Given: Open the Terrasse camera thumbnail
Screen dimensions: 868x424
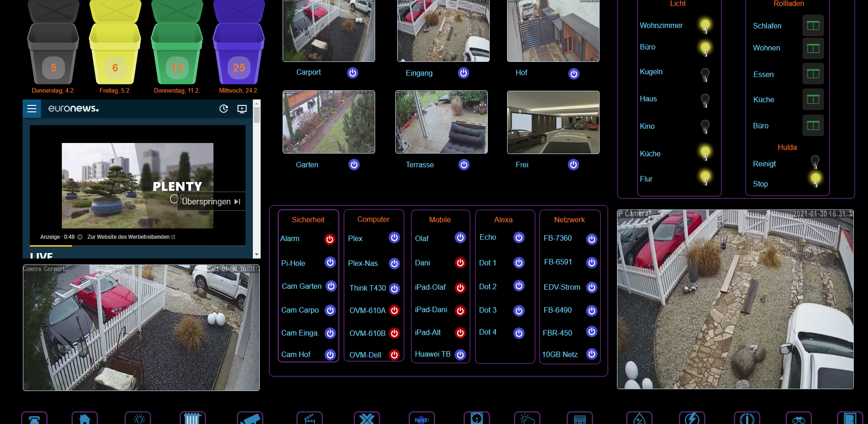Looking at the screenshot, I should point(442,122).
